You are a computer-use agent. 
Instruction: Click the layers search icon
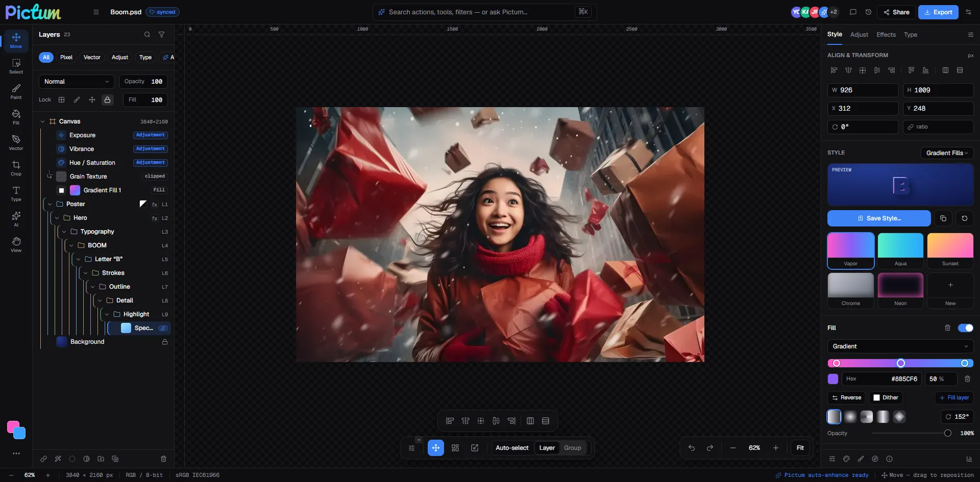pos(147,35)
